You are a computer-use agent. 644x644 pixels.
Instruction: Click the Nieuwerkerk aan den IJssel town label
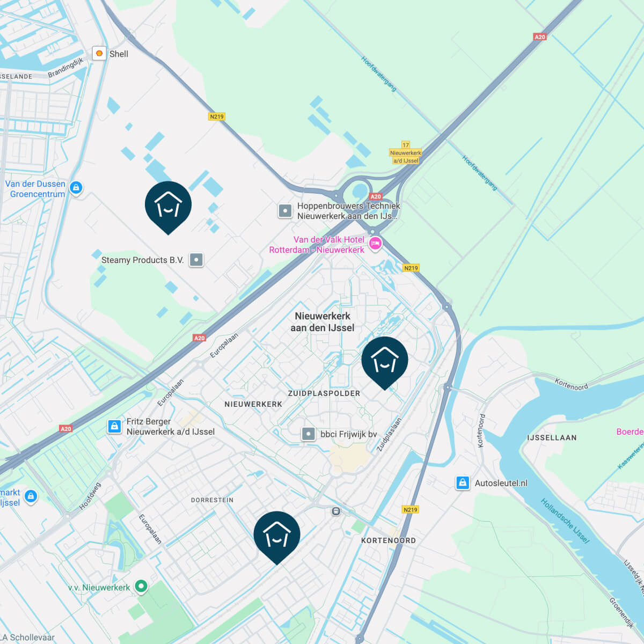[323, 322]
